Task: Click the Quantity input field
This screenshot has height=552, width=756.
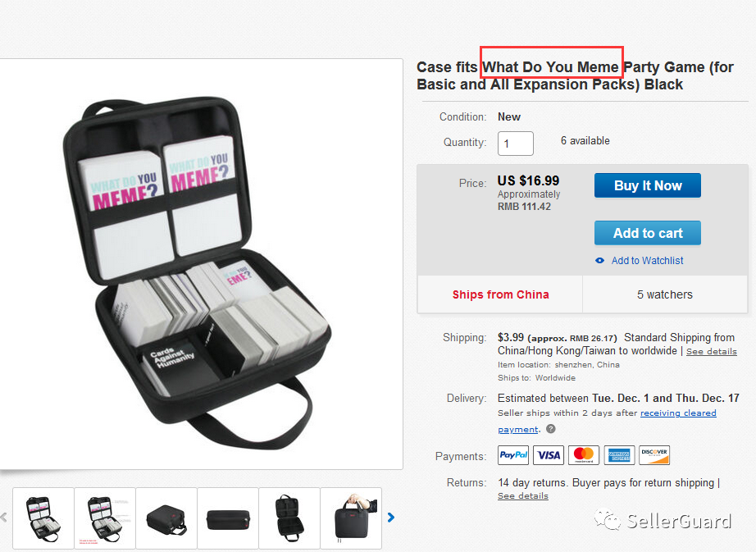Action: (x=516, y=144)
